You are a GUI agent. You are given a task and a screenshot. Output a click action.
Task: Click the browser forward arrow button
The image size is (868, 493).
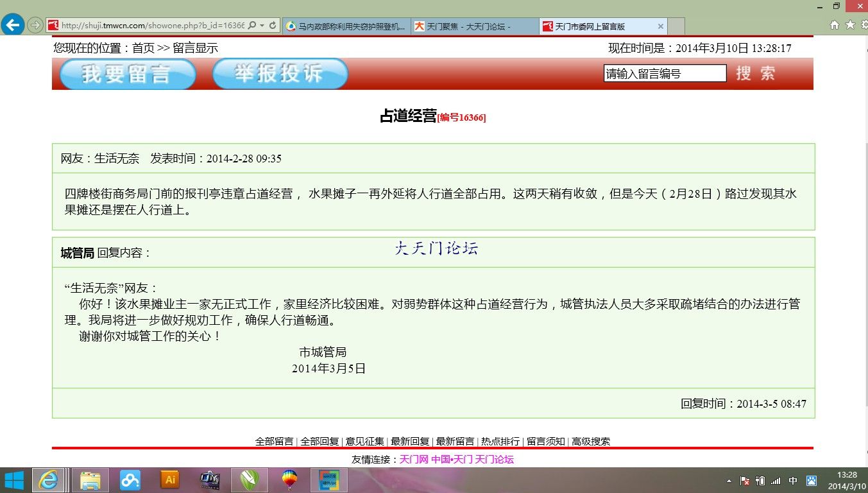35,25
